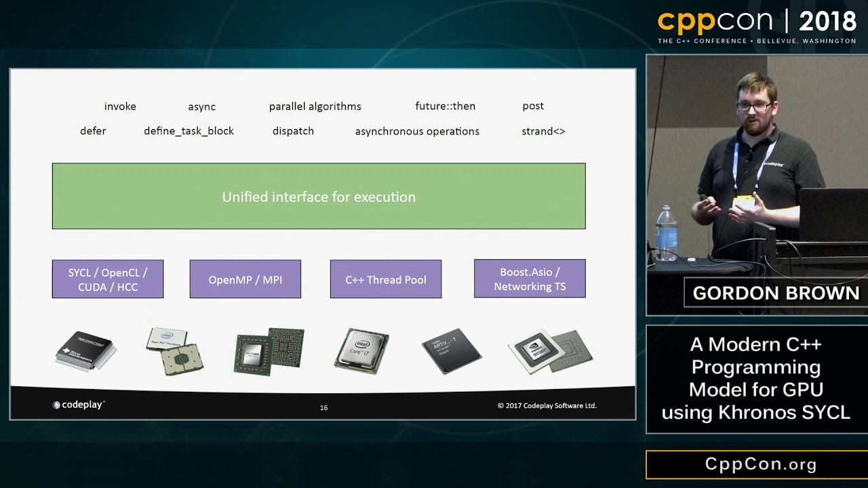Click the Intel Xeon Phi processor image
868x488 pixels.
[175, 351]
